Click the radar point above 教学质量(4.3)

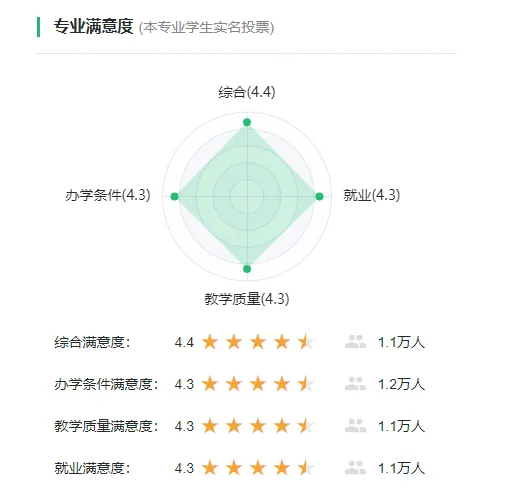[x=247, y=269]
